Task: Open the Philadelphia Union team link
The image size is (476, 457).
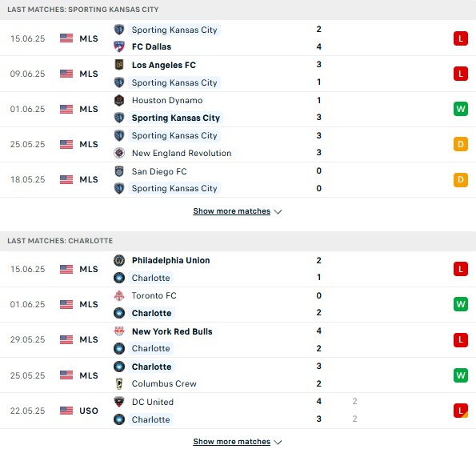Action: [x=171, y=260]
